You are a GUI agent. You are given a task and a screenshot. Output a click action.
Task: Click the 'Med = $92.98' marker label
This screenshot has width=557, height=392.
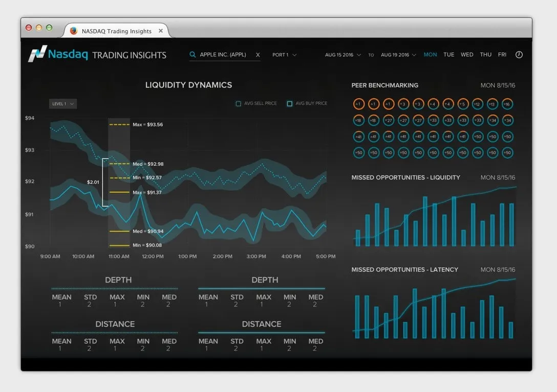pyautogui.click(x=148, y=164)
